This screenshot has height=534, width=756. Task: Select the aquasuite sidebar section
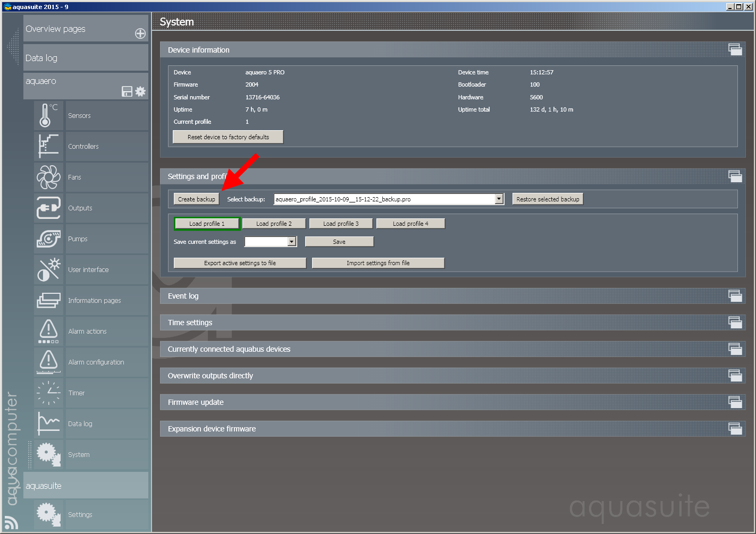click(86, 486)
